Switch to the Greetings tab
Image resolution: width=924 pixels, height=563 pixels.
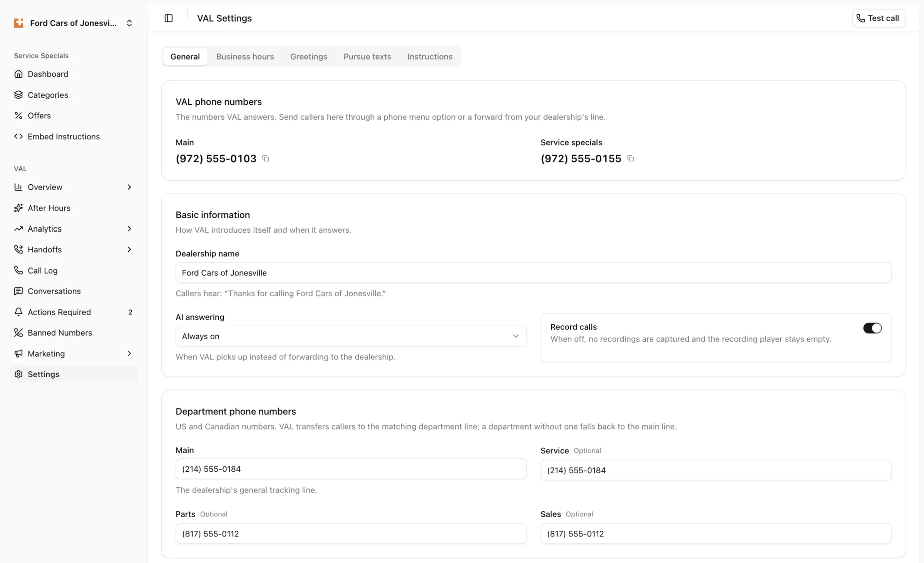(x=309, y=57)
